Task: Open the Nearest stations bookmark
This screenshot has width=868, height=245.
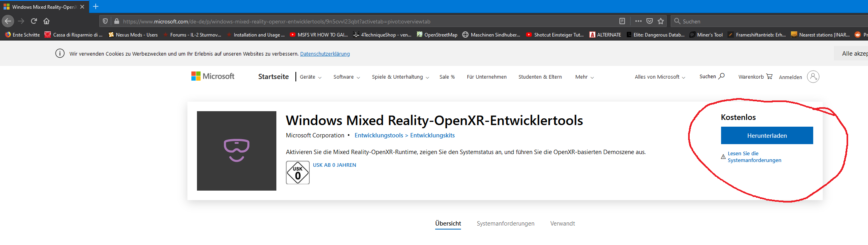Action: (820, 35)
